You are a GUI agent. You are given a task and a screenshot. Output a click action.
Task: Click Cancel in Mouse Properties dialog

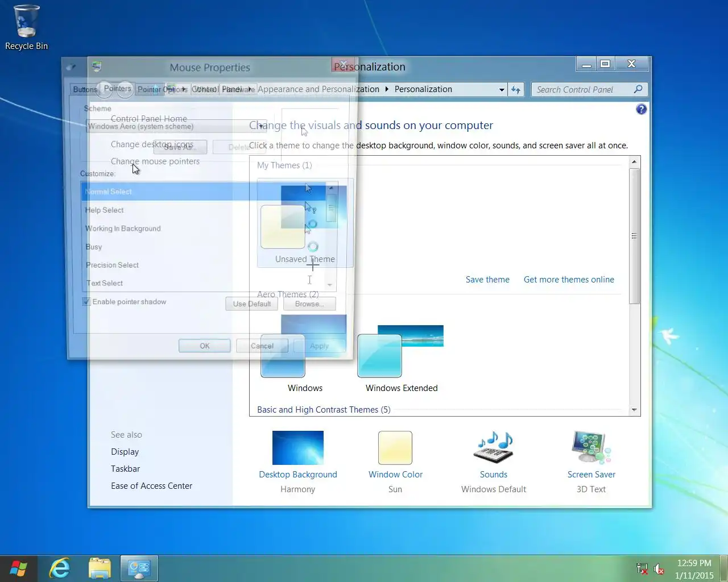coord(262,346)
